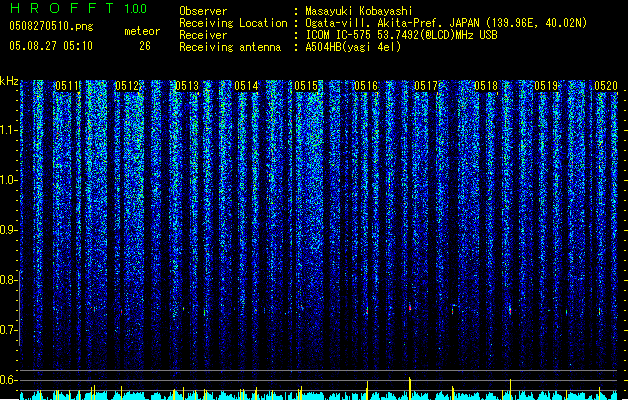Click the 0.9 kHz axis tick label
629x400 pixels.
(x=9, y=230)
